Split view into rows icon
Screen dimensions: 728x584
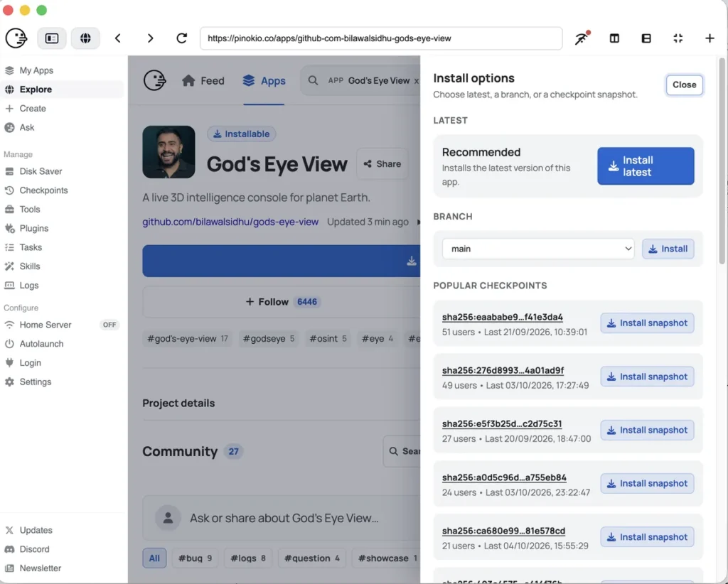coord(646,38)
